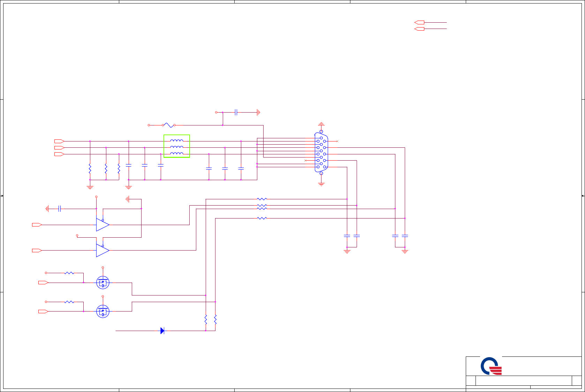The width and height of the screenshot is (585, 392).
Task: Click the top input port of the three video lines
Action: coord(59,141)
